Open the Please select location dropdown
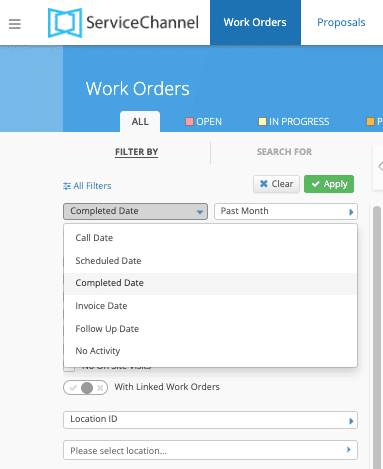The width and height of the screenshot is (383, 469). (210, 450)
